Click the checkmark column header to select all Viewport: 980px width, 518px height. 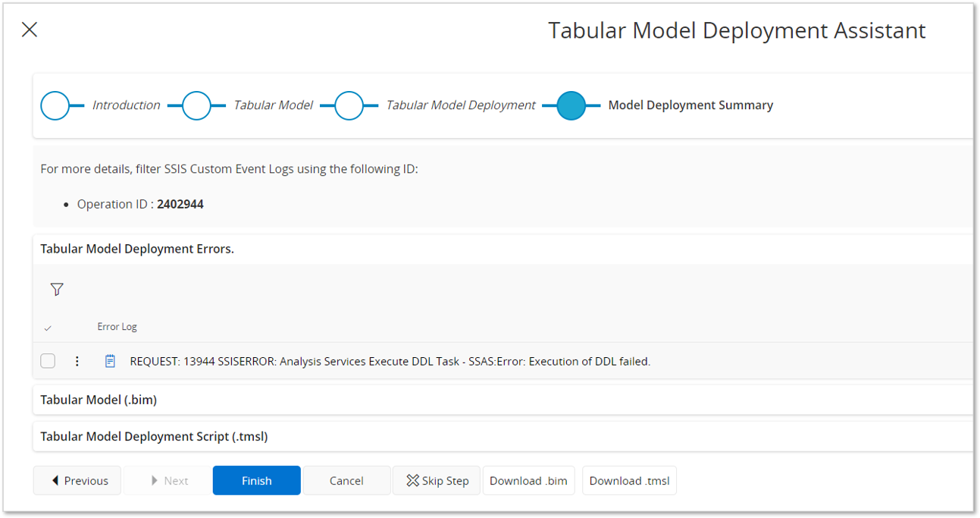click(x=48, y=327)
